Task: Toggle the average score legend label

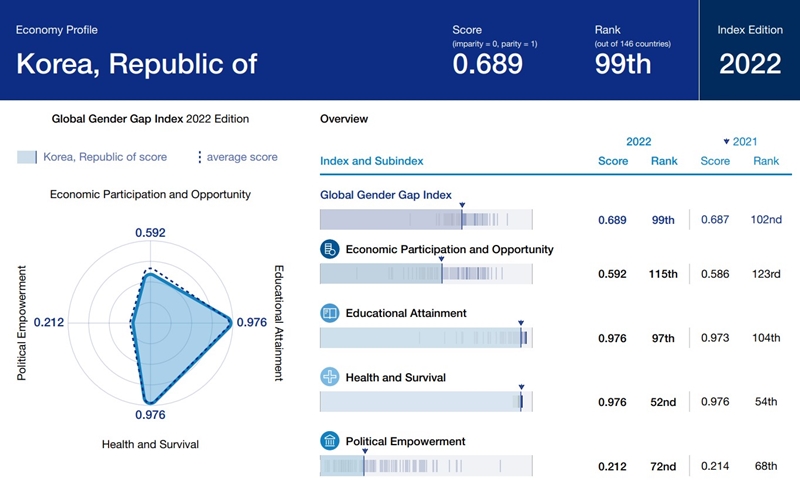Action: tap(244, 157)
